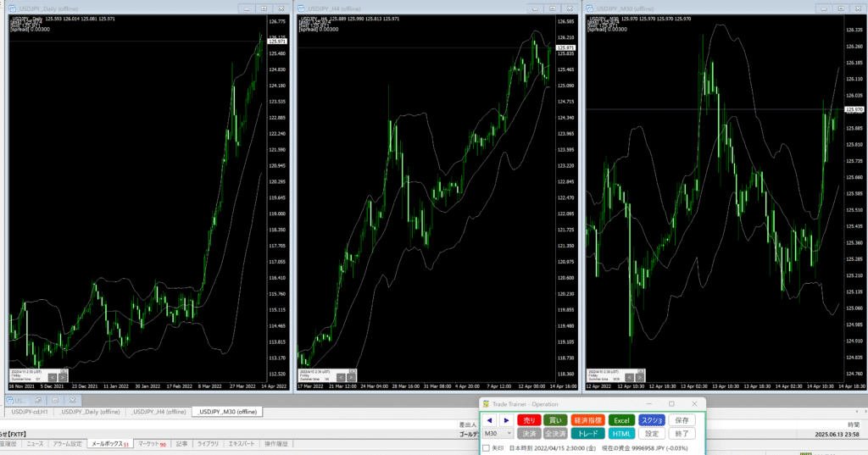
Task: Click the H4 chart's right arrow button
Action: pos(351,378)
